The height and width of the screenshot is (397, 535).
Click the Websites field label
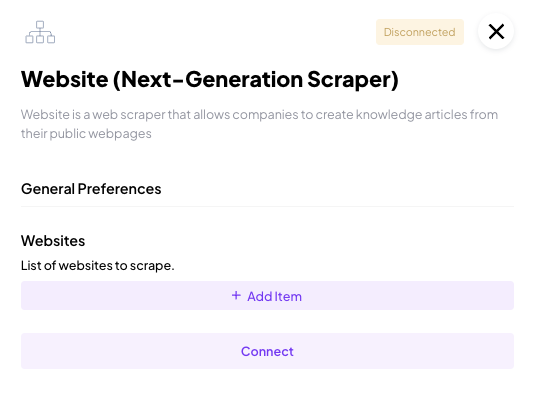tap(53, 241)
